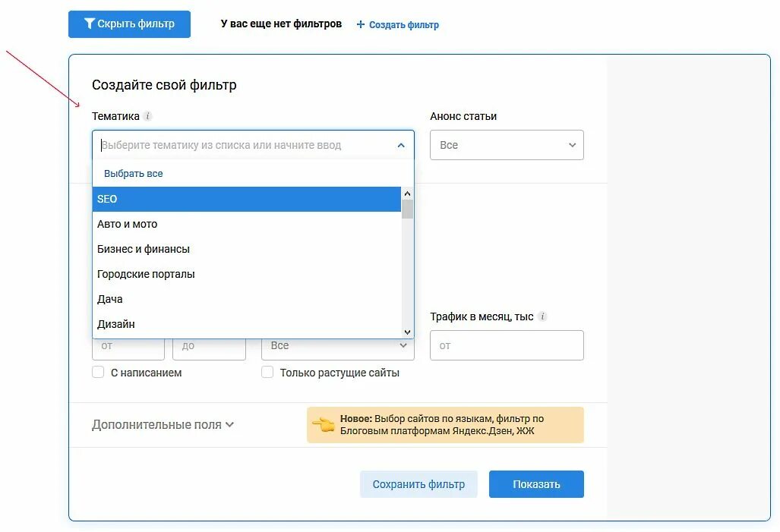780x532 pixels.
Task: Enable the С написанием checkbox
Action: [98, 373]
